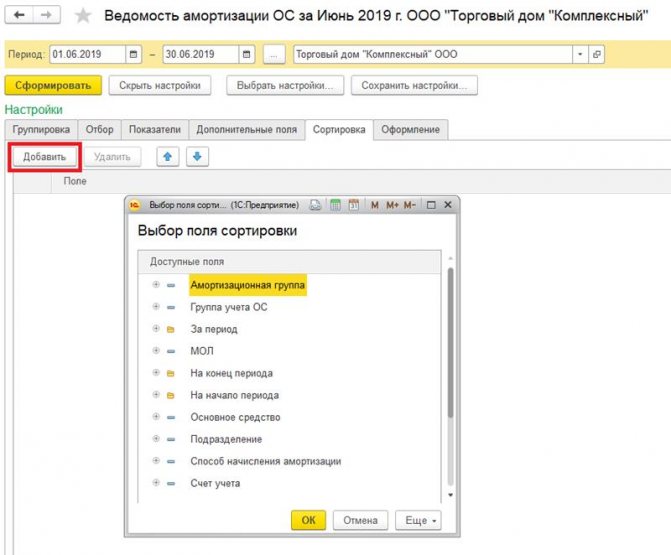The height and width of the screenshot is (555, 671).
Task: Select Способ начисления амортизации field
Action: [x=265, y=461]
